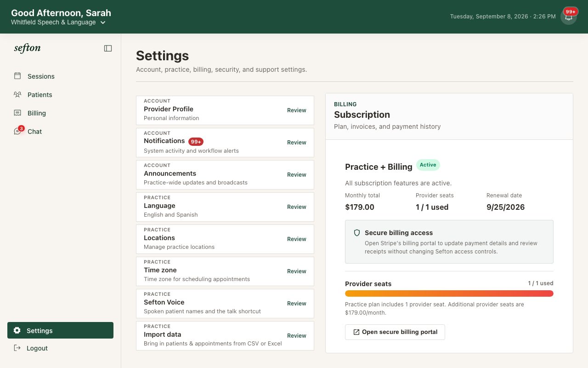Expand the Whitfield Speech & Language practice switcher
The width and height of the screenshot is (588, 368).
(x=58, y=22)
